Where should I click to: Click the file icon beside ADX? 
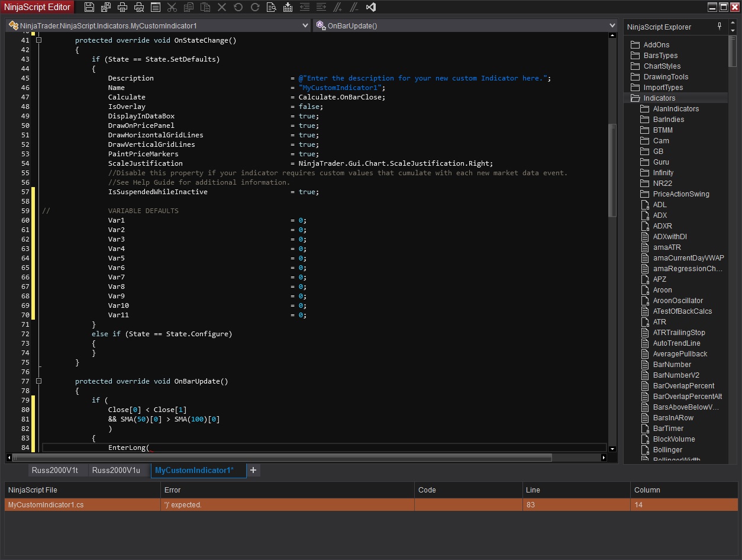(645, 215)
